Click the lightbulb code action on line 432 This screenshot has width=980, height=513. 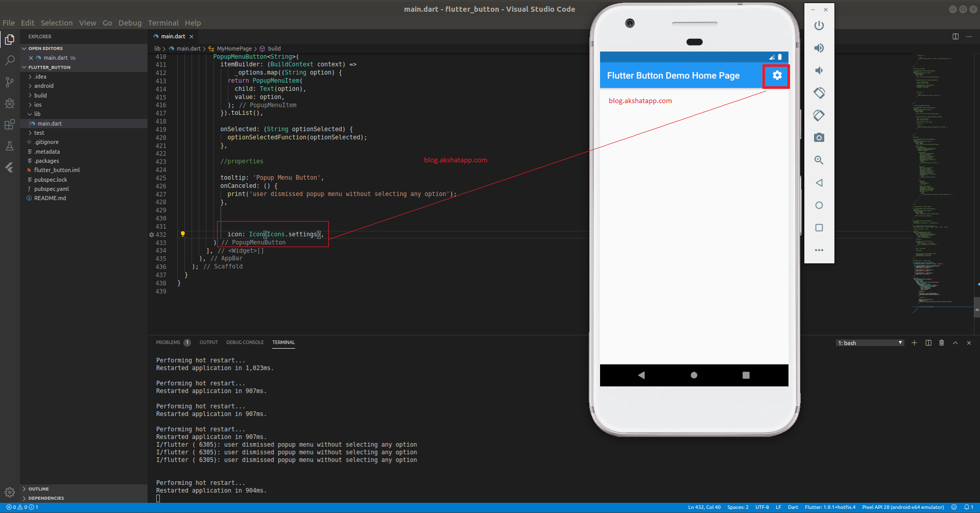click(182, 234)
